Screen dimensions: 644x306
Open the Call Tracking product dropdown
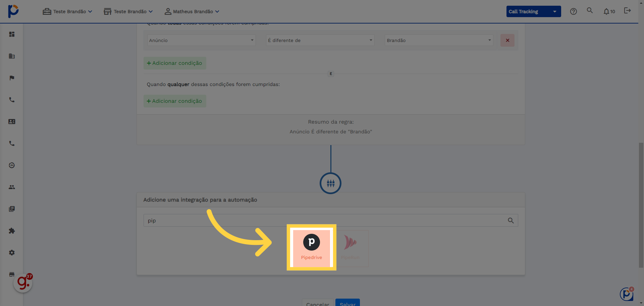[x=533, y=11]
